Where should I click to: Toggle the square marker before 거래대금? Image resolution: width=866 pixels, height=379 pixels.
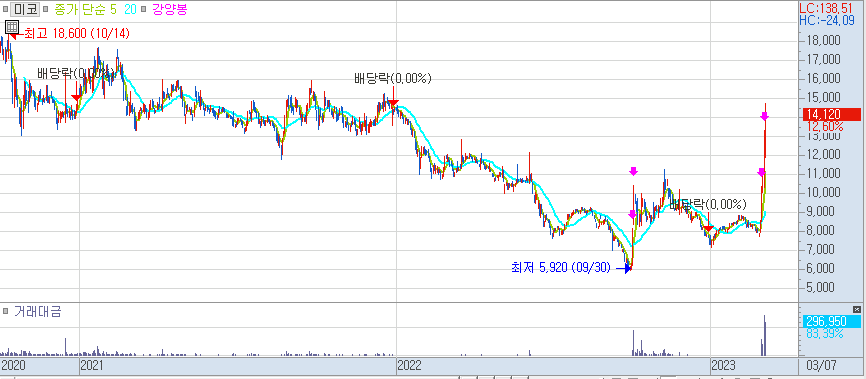coord(6,311)
